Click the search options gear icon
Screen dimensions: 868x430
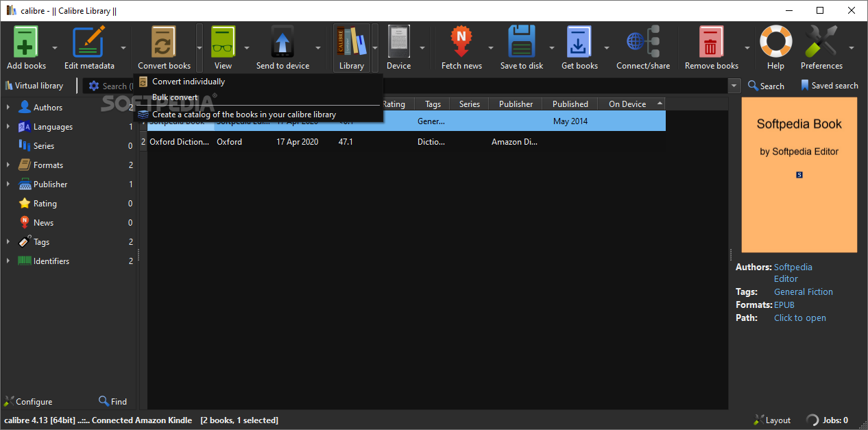click(x=94, y=86)
